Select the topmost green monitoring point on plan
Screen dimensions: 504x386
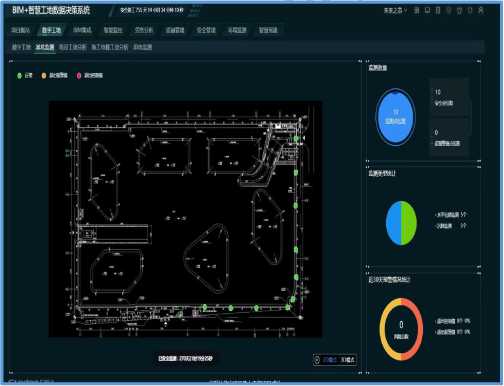[x=296, y=139]
